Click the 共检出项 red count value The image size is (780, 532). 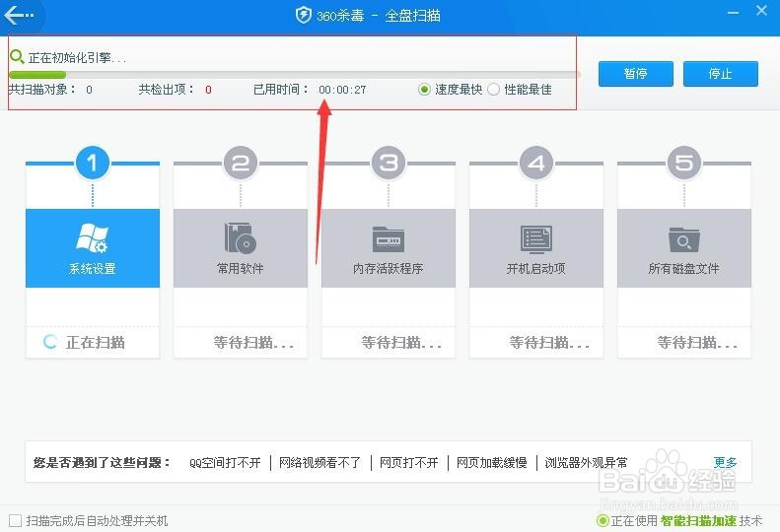(208, 90)
